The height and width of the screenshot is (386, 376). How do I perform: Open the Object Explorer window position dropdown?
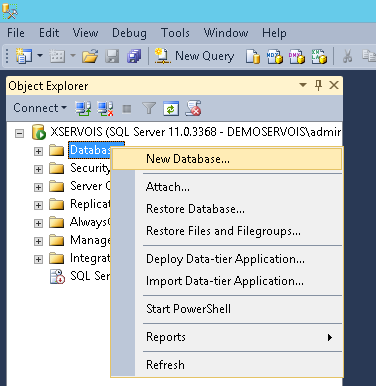303,85
